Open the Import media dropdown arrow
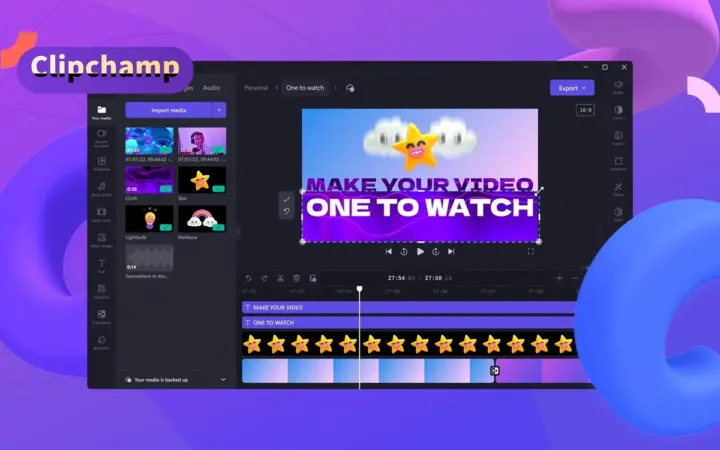The height and width of the screenshot is (450, 720). (219, 110)
